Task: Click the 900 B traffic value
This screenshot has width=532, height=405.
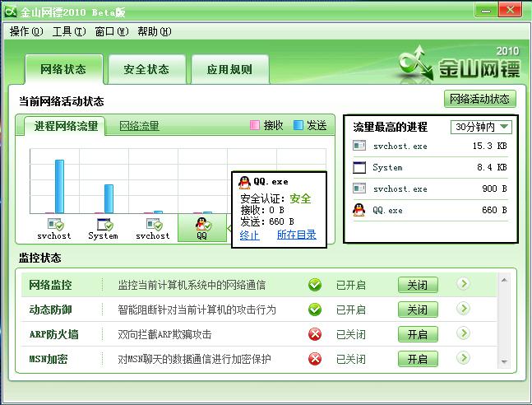Action: pos(494,189)
